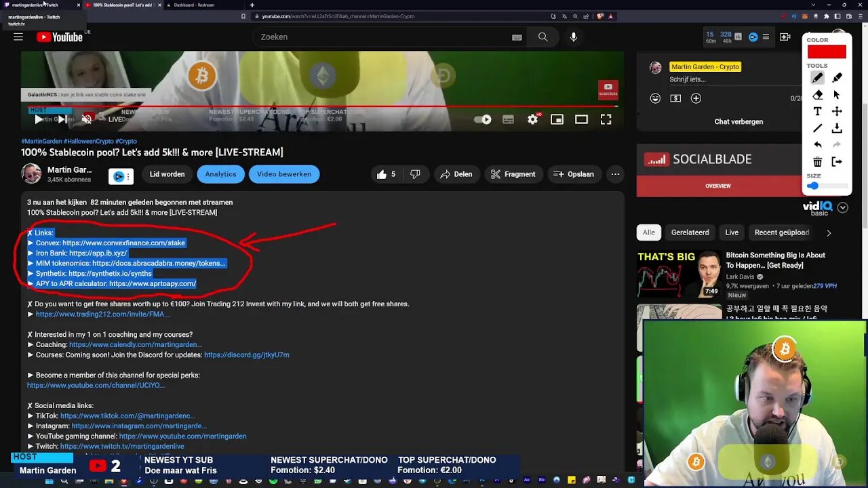The height and width of the screenshot is (488, 868).
Task: Click the Delen share button
Action: pyautogui.click(x=456, y=174)
